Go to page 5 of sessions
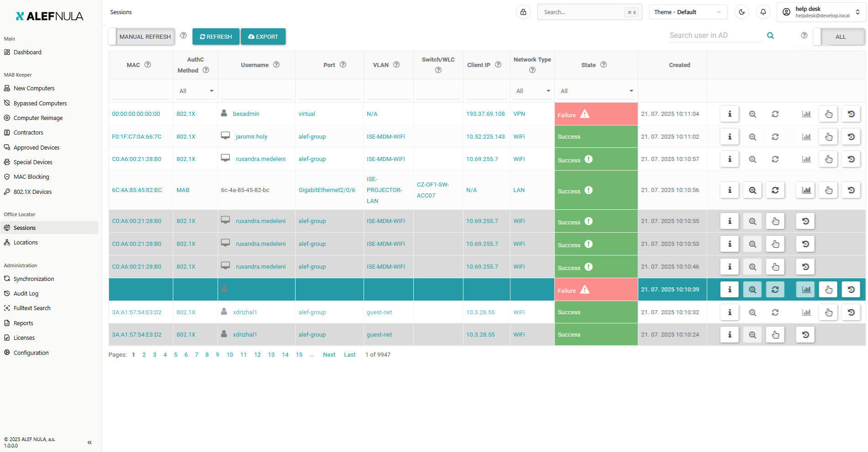This screenshot has width=868, height=452. click(x=176, y=355)
